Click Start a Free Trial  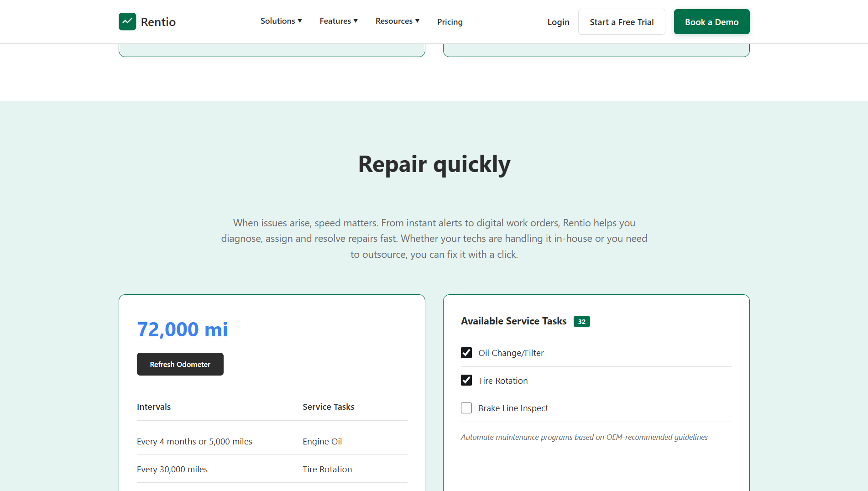pos(622,21)
